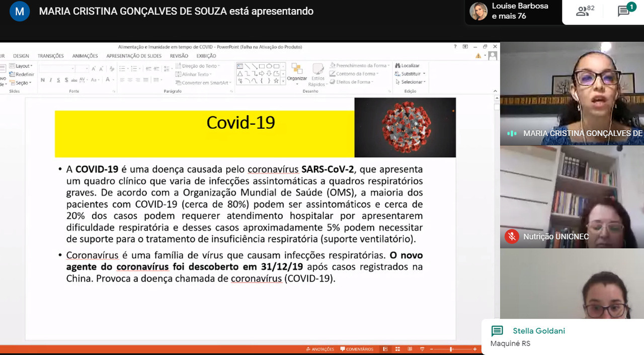Open the EXIBIÇÃO ribbon tab
Image resolution: width=644 pixels, height=355 pixels.
(x=206, y=56)
